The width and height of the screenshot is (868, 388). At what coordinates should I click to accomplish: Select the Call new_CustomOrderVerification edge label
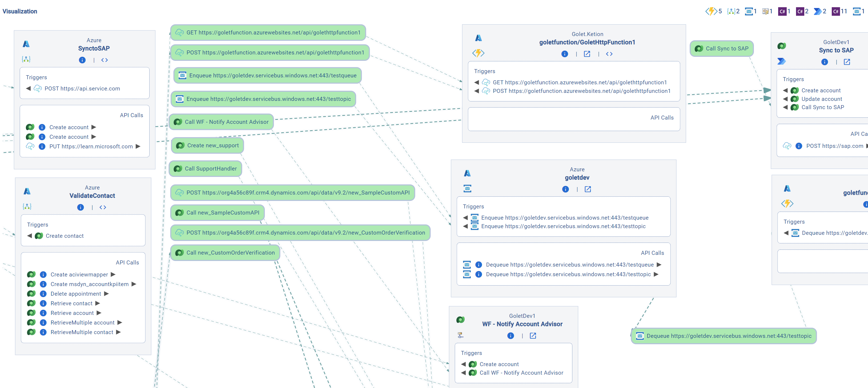point(225,253)
